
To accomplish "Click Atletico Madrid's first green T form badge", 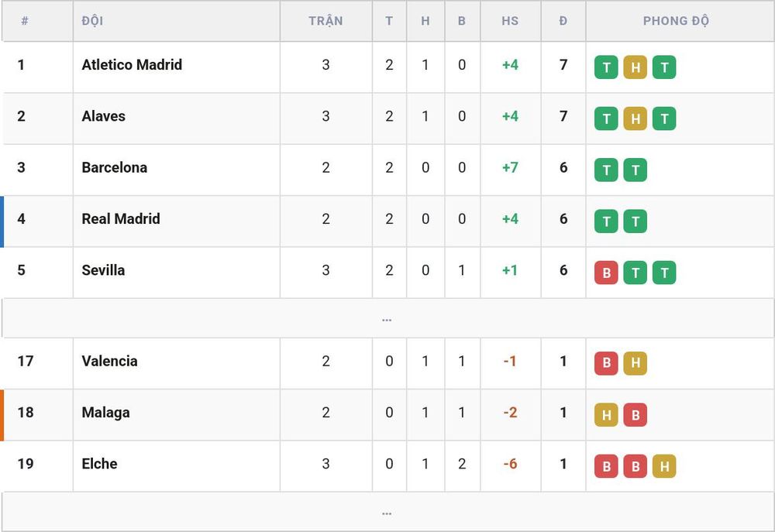I will point(606,67).
